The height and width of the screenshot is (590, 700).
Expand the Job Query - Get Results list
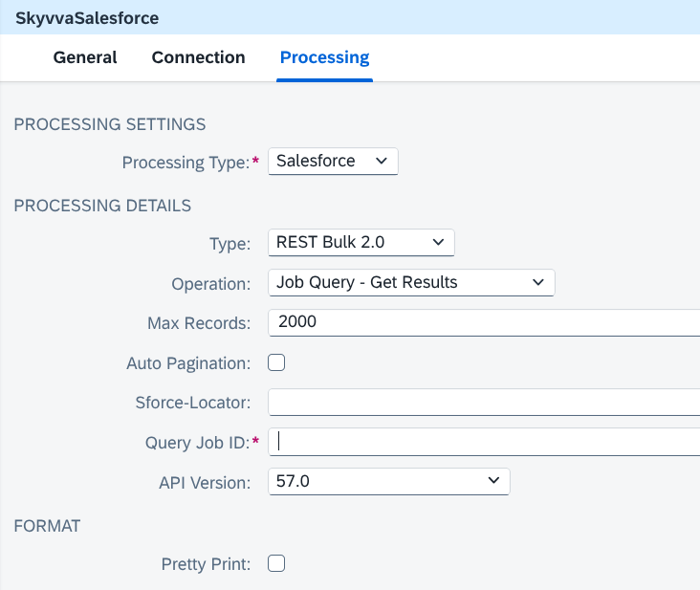pyautogui.click(x=411, y=282)
